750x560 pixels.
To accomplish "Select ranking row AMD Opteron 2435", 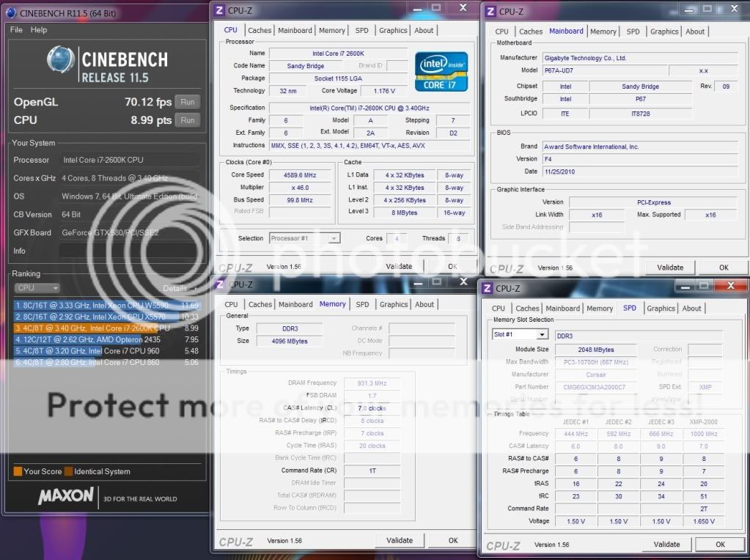I will (x=106, y=339).
